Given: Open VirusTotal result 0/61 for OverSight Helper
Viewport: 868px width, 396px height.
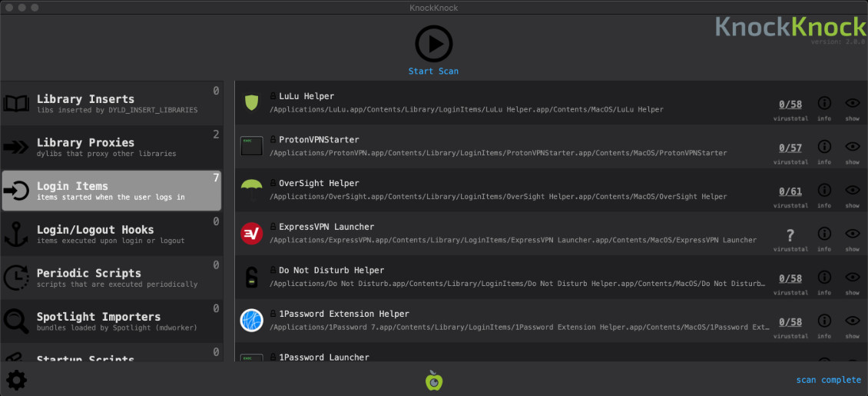Looking at the screenshot, I should 790,191.
